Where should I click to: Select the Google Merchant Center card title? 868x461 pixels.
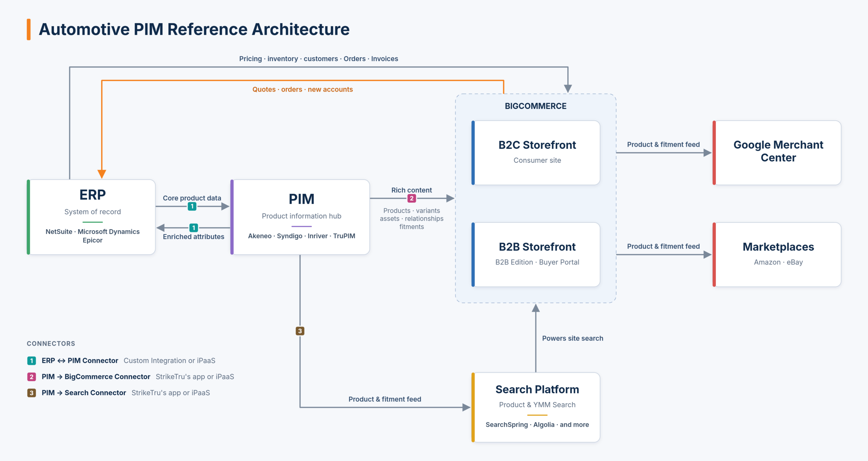(x=778, y=151)
